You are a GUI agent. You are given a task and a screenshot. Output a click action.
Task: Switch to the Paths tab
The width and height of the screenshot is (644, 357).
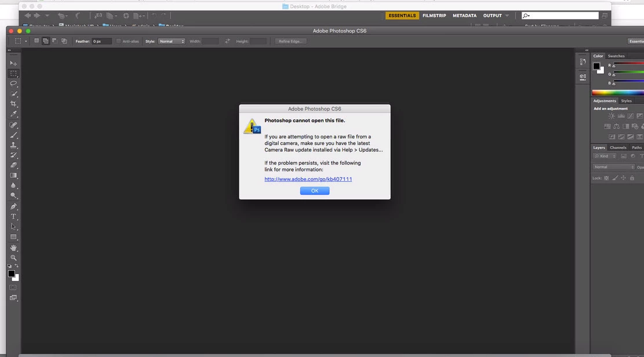coord(636,147)
